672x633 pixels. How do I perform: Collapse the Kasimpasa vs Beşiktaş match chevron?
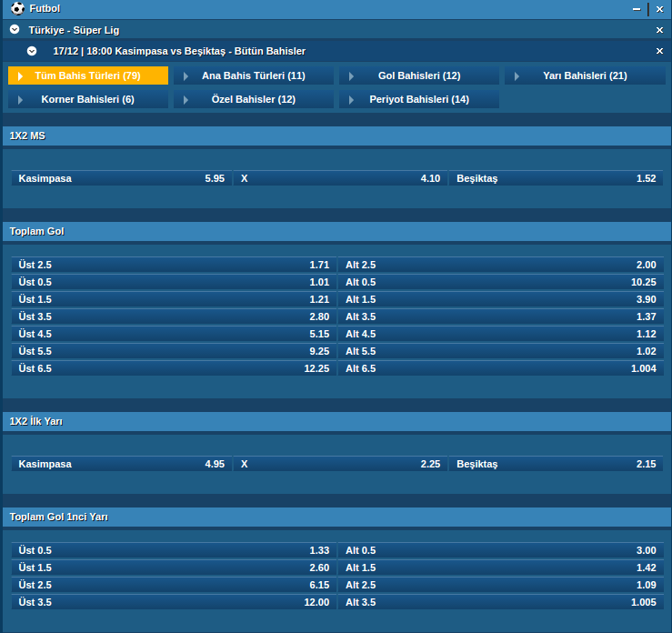[x=32, y=51]
